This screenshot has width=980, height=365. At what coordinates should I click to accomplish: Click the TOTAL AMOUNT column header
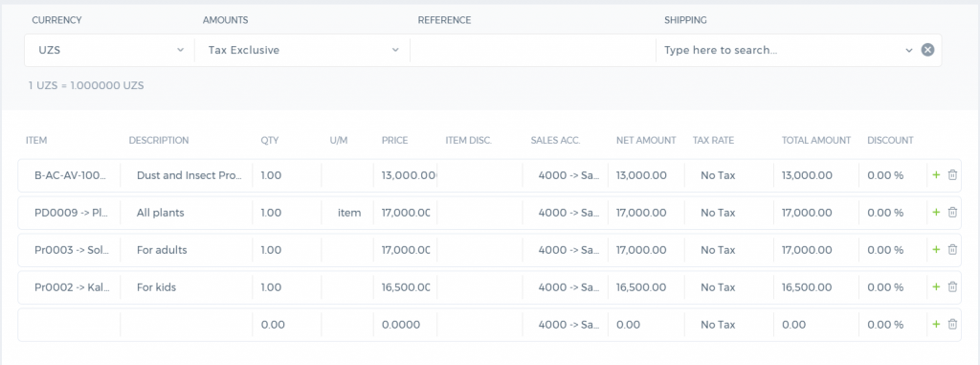tap(816, 140)
